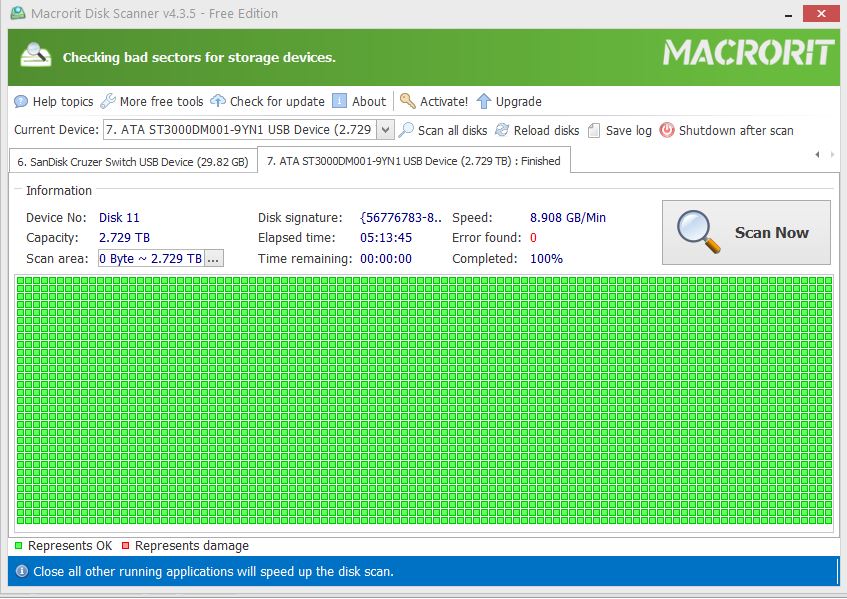
Task: Switch to SanDisk Cruzer Switch tab
Action: pyautogui.click(x=133, y=162)
